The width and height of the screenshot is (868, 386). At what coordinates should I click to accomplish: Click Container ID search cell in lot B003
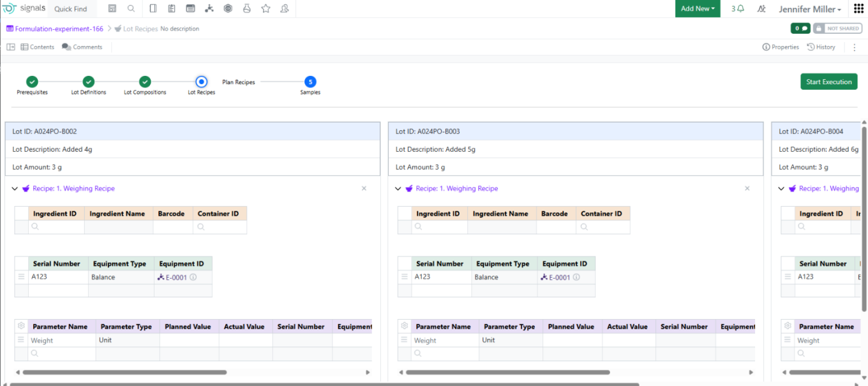602,227
